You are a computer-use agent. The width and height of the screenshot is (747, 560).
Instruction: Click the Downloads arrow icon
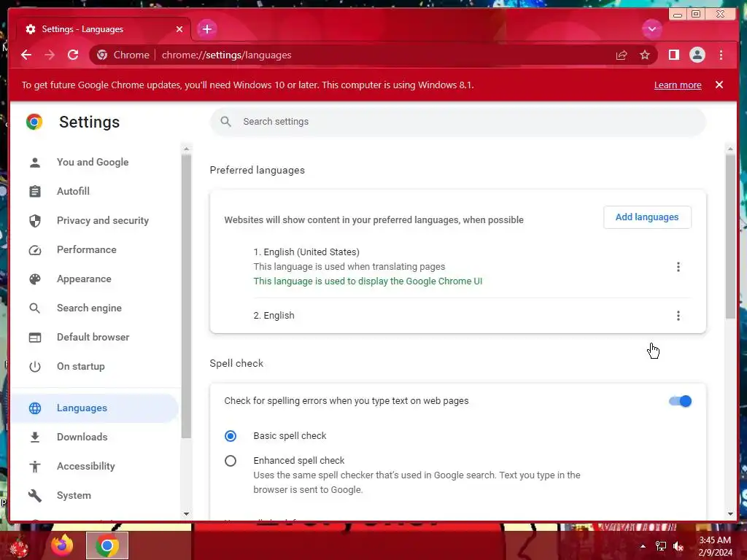coord(35,437)
